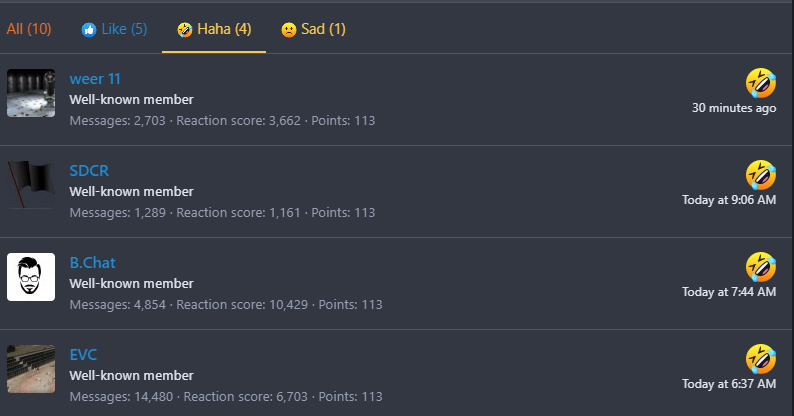Click the Haha emoji beside EVC

(x=761, y=359)
